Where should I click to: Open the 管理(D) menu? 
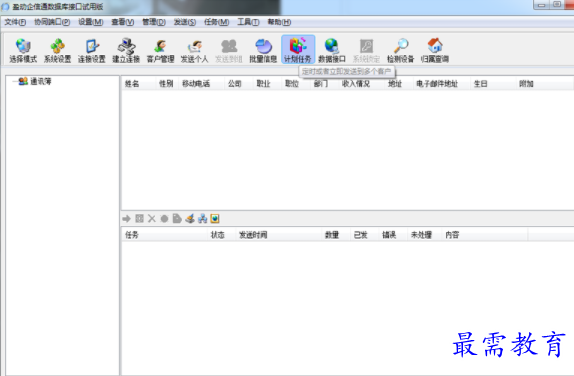pyautogui.click(x=154, y=22)
